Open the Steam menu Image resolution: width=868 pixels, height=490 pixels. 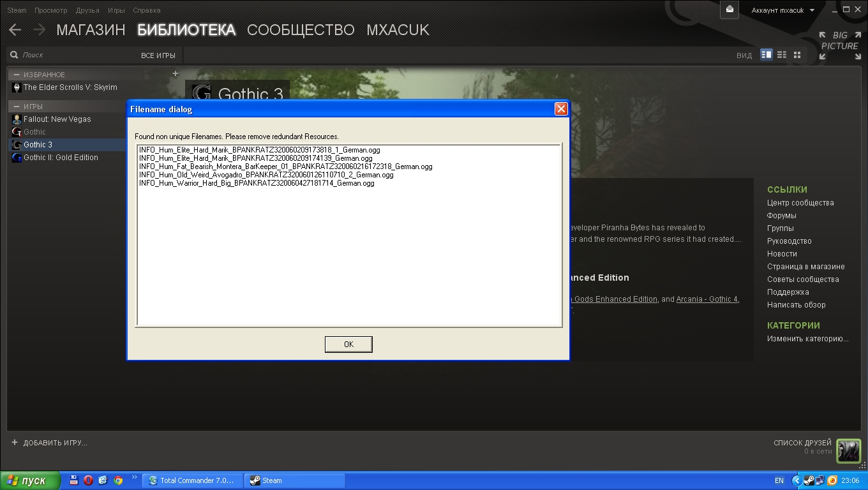(x=17, y=10)
